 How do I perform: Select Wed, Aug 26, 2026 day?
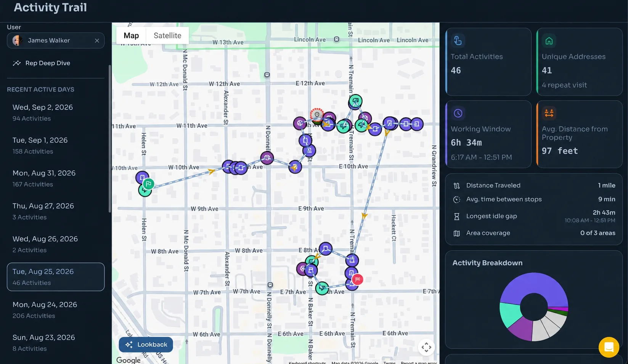click(x=56, y=244)
